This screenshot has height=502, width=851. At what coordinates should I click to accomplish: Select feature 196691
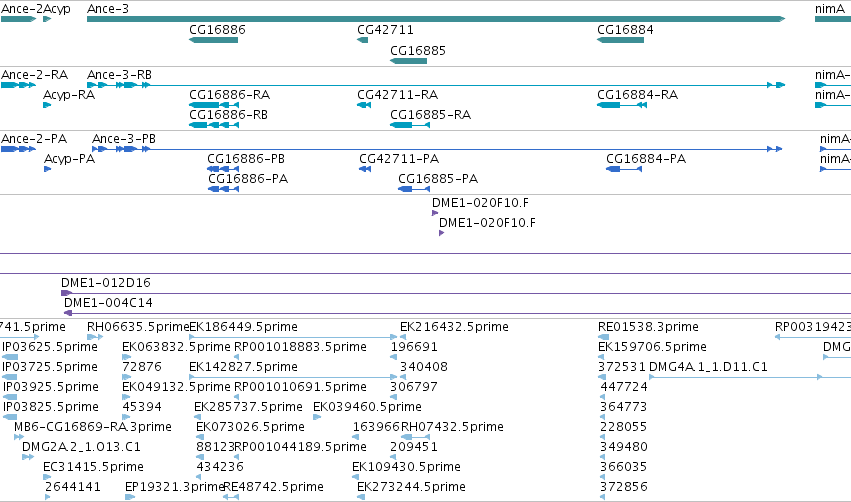tap(393, 357)
